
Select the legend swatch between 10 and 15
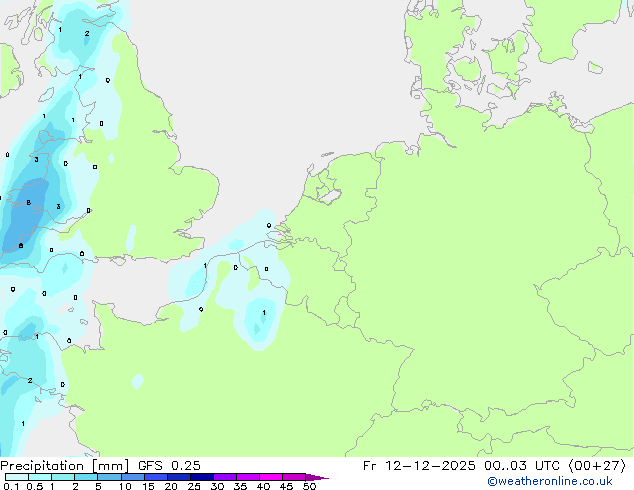tap(132, 477)
